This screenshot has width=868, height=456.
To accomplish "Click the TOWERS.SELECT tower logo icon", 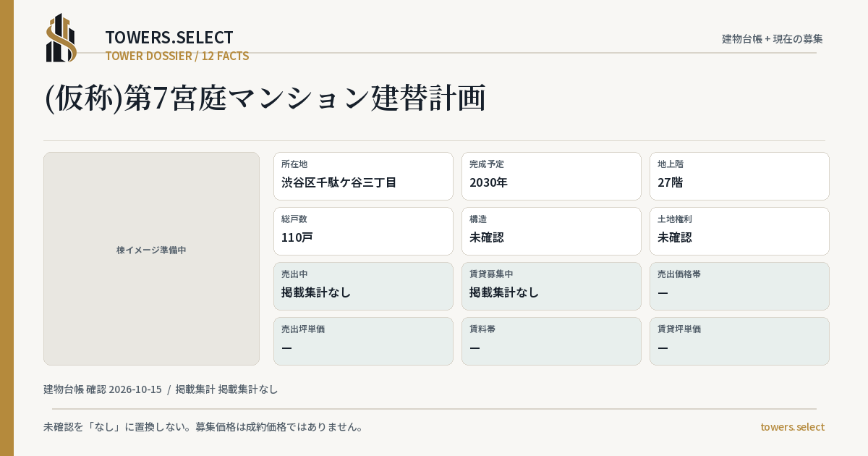I will (x=61, y=38).
